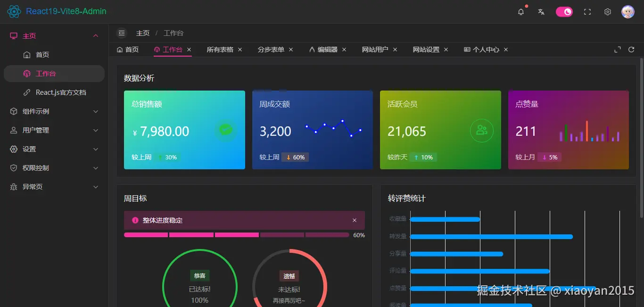Viewport: 644px width, 307px height.
Task: Click the bar chart on 点赞量 card
Action: tap(589, 131)
